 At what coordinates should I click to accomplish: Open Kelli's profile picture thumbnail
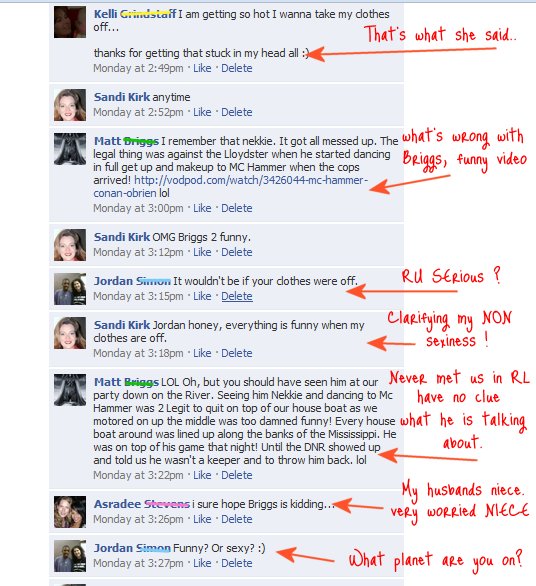click(x=70, y=22)
